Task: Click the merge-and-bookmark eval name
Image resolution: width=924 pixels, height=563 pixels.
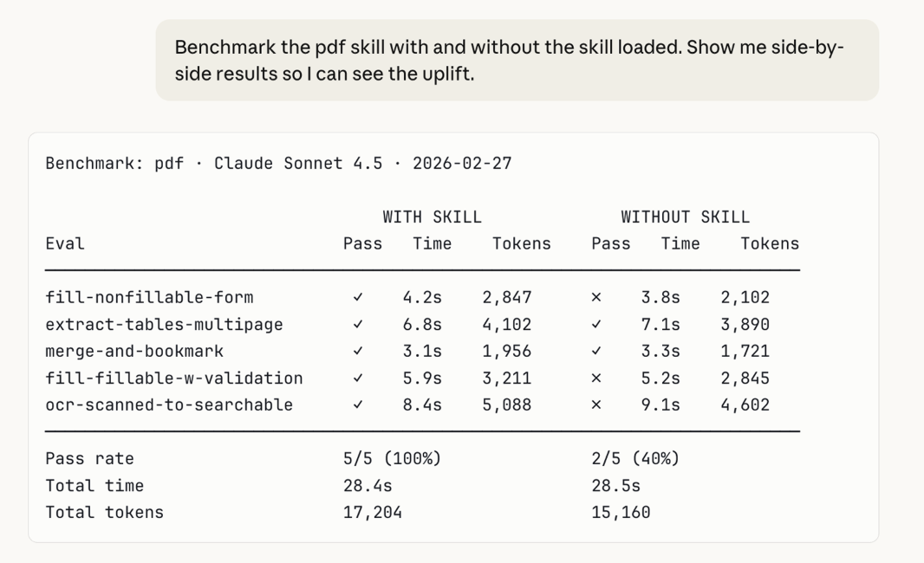Action: [134, 352]
